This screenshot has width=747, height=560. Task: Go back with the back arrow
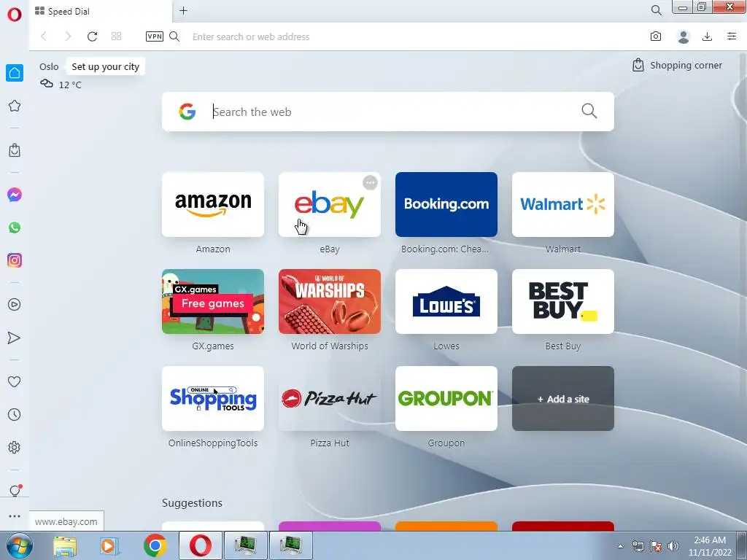44,36
